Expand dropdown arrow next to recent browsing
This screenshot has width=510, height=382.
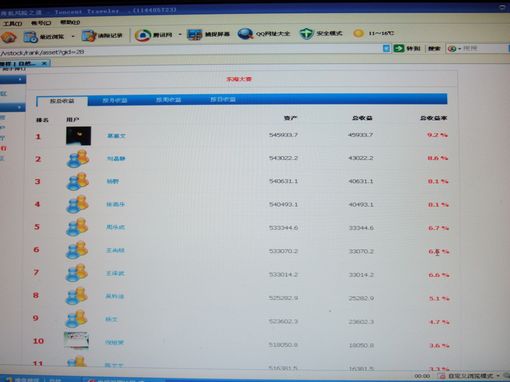coord(73,36)
